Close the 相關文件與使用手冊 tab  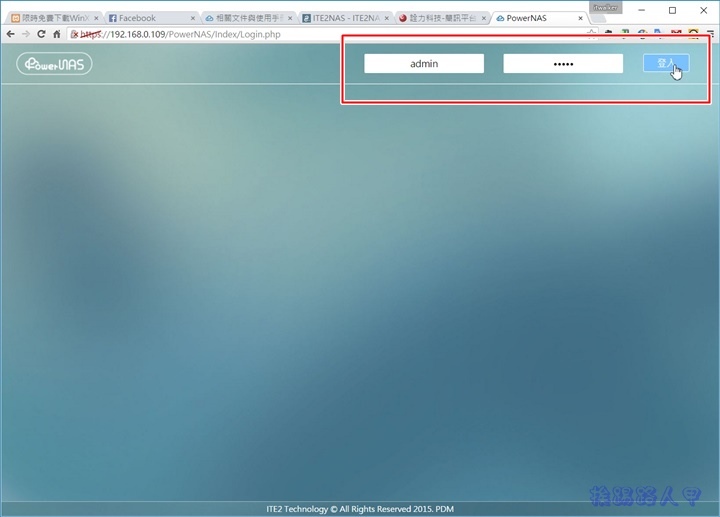290,18
